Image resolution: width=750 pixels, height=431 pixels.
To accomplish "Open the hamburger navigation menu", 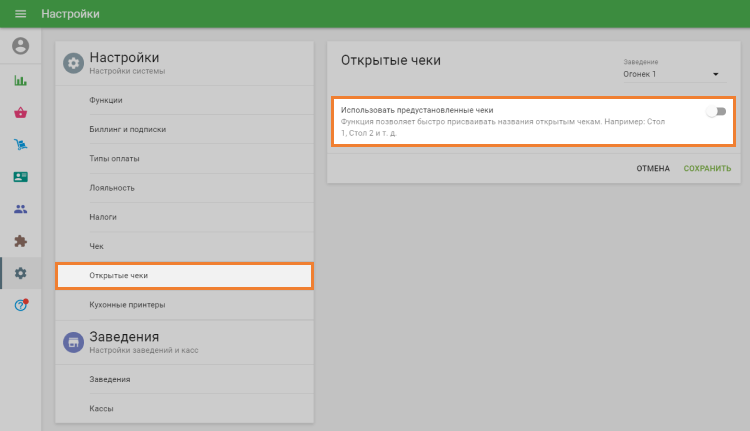I will [20, 14].
